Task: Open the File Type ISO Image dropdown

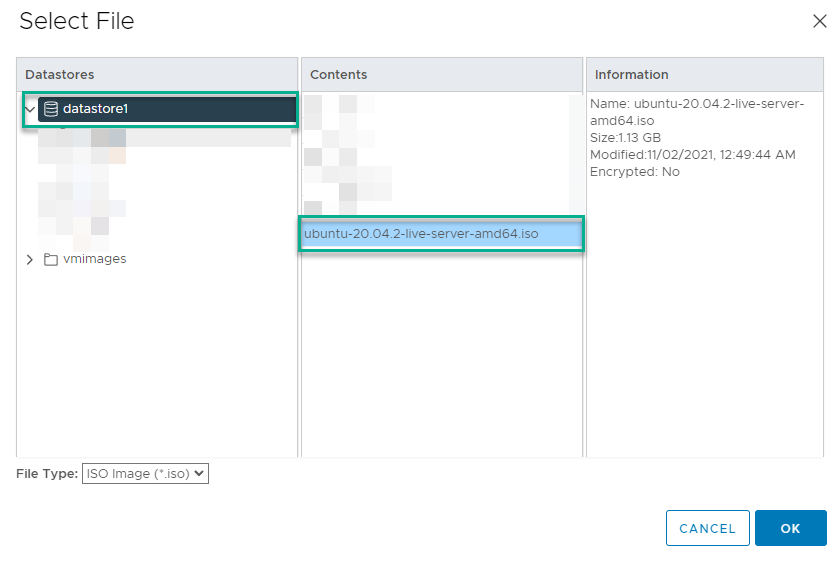Action: [x=145, y=474]
